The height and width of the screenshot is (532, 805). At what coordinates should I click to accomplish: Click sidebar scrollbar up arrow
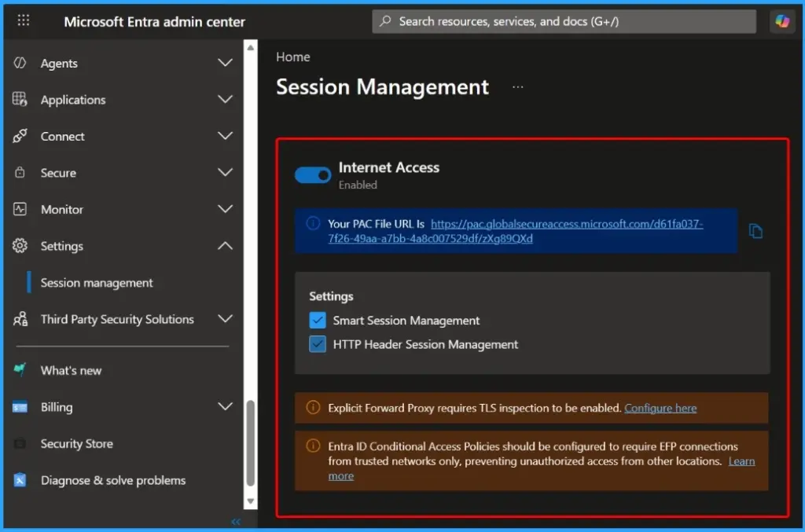(250, 47)
